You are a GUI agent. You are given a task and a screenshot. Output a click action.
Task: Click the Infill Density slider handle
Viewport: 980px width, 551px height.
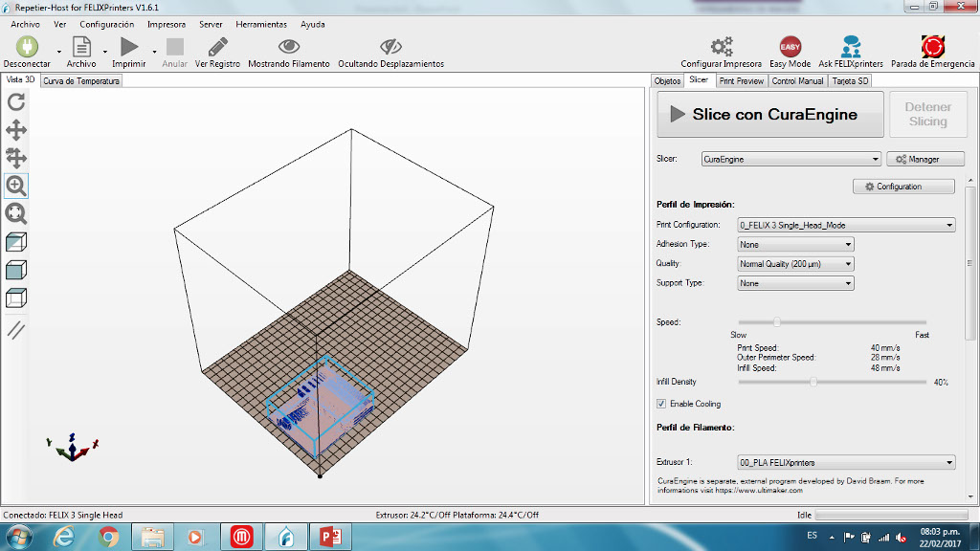pos(813,382)
